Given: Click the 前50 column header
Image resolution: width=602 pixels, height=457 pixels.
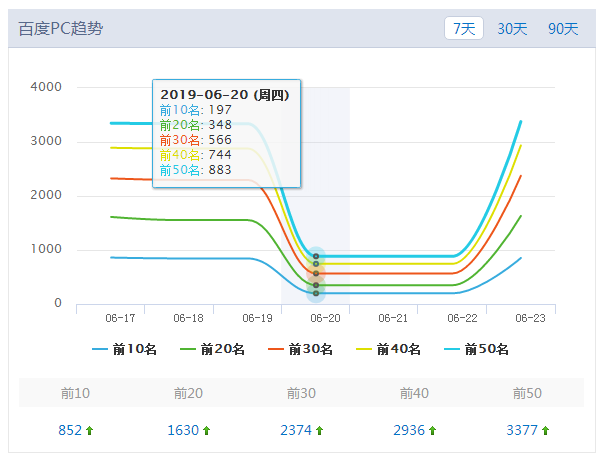Looking at the screenshot, I should coord(527,393).
